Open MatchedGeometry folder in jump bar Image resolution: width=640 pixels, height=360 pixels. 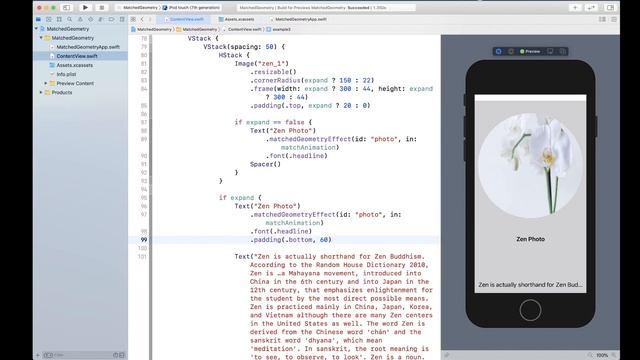click(x=197, y=29)
